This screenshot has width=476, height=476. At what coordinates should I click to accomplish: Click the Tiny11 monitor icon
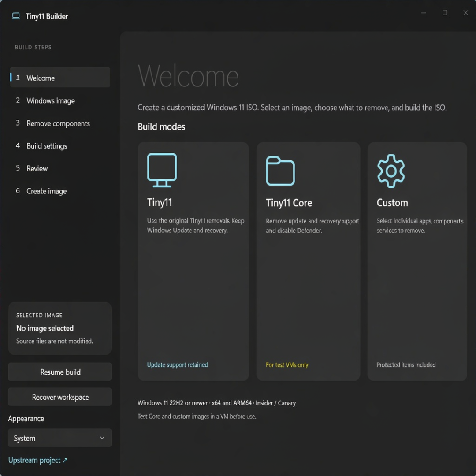click(162, 170)
